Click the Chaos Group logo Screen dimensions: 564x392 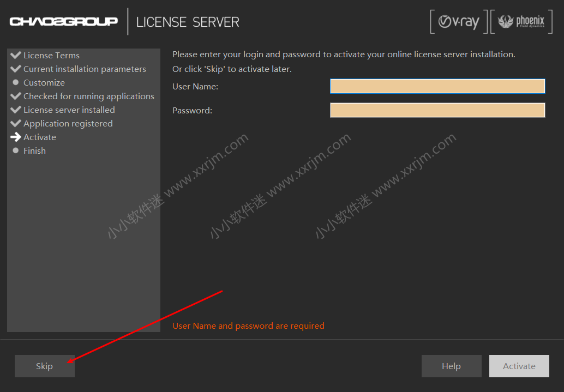[64, 22]
